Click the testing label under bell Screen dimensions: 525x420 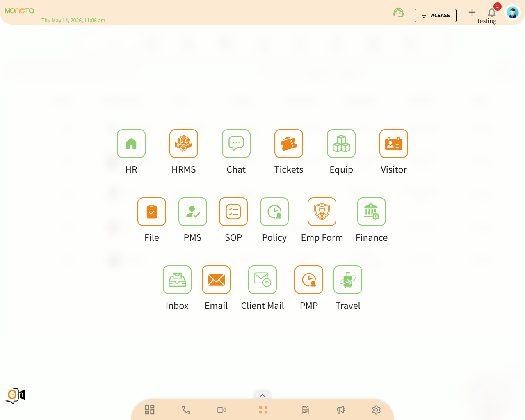tap(487, 21)
